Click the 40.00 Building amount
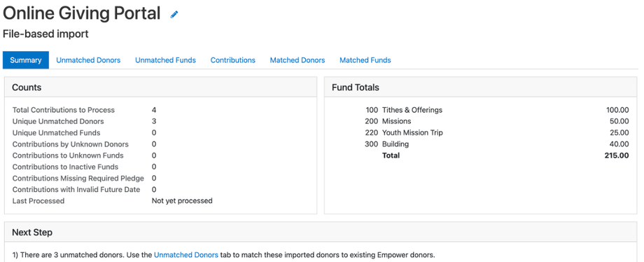Viewport: 644px width, 262px height. point(619,144)
